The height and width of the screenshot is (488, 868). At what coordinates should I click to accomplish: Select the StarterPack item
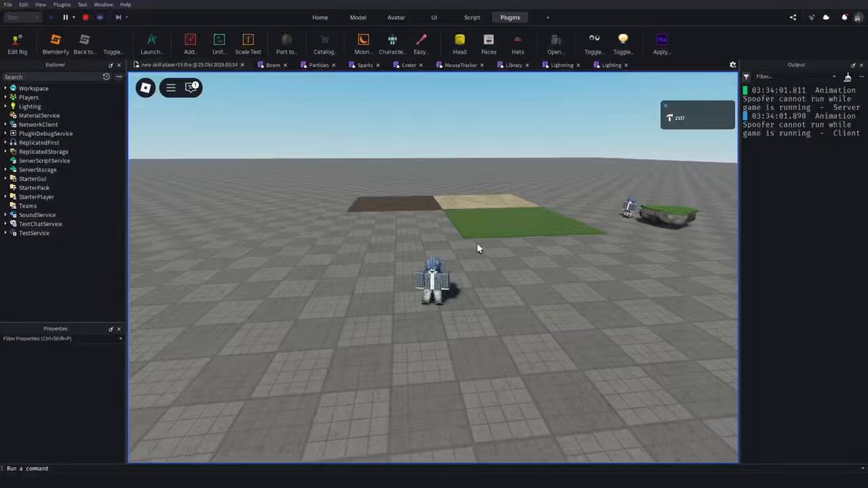tap(34, 188)
